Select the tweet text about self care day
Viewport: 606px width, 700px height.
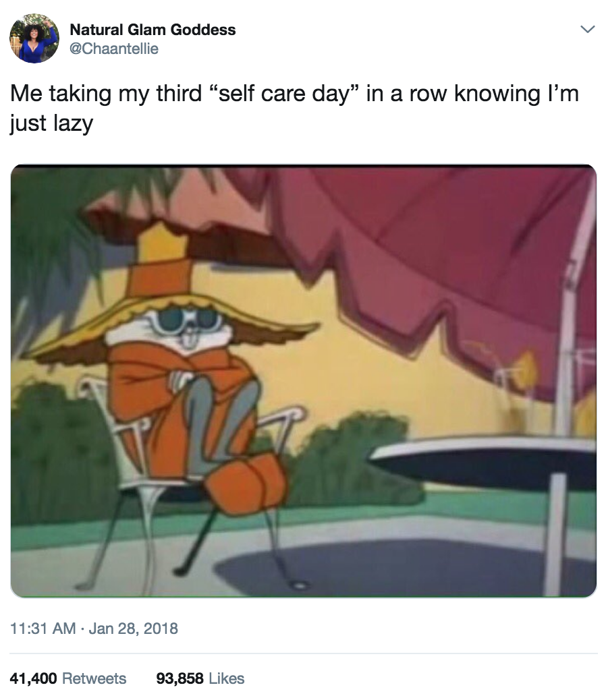pyautogui.click(x=294, y=108)
